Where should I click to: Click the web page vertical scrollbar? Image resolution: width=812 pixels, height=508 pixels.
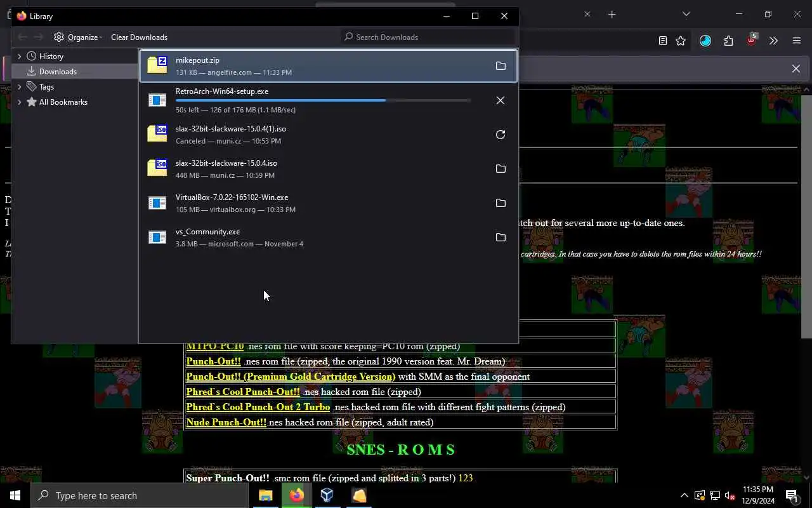(x=806, y=216)
